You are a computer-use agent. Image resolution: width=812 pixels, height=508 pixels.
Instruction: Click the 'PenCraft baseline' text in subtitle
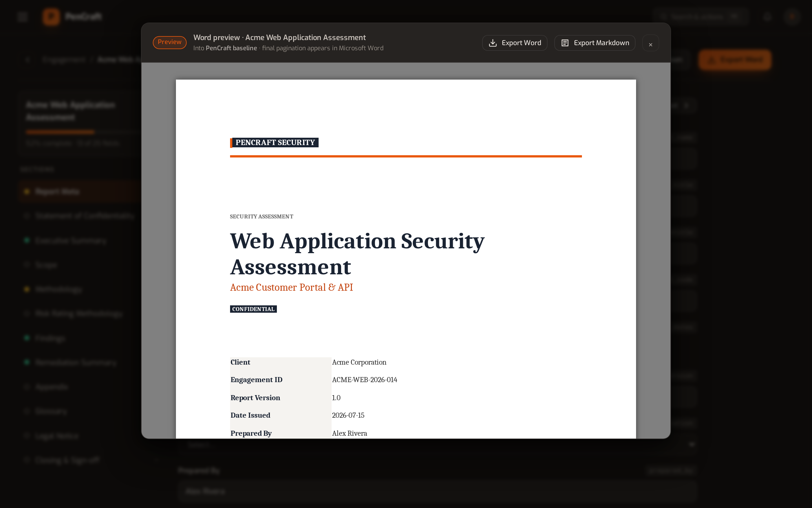pos(231,48)
